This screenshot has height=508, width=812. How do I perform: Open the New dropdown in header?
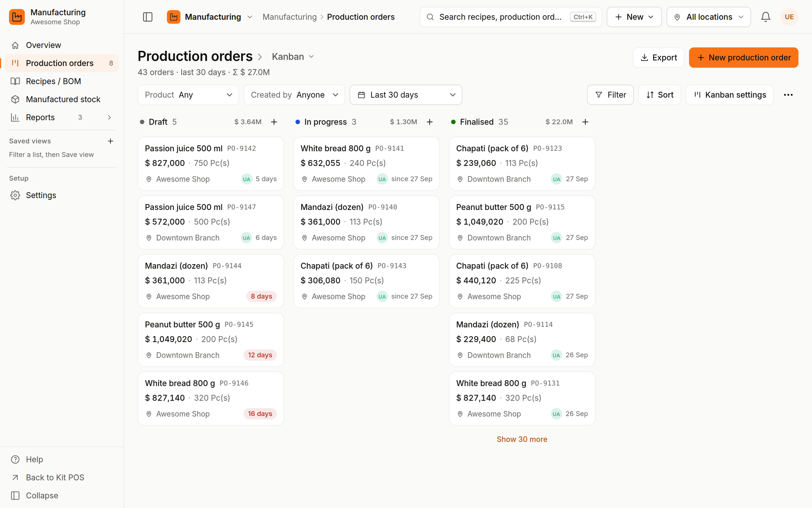634,17
